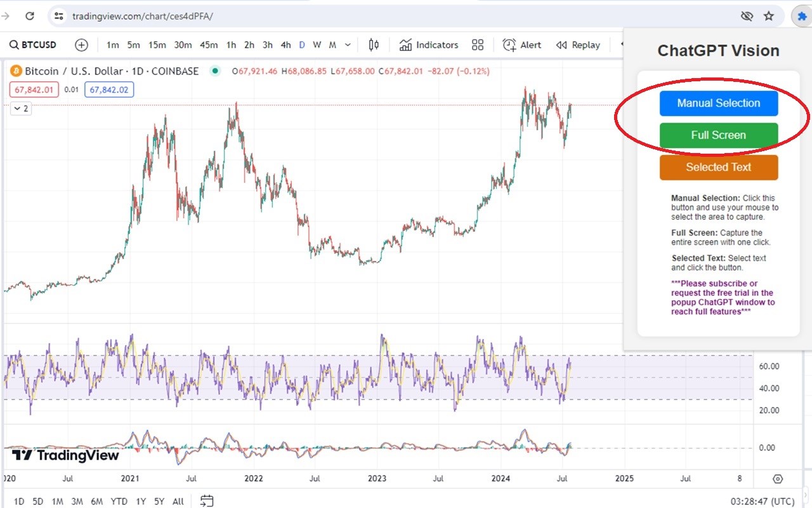Select the 45m timeframe
This screenshot has width=812, height=508.
point(209,45)
